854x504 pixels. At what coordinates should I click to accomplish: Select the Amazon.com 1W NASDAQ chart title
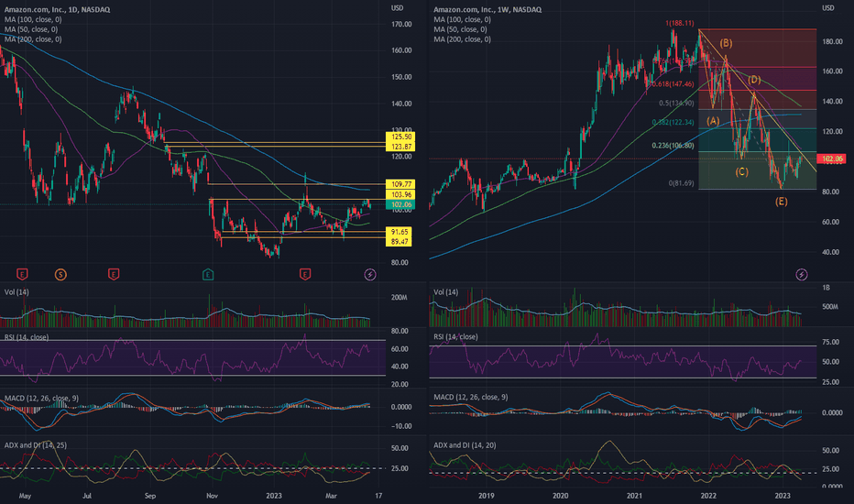[487, 9]
